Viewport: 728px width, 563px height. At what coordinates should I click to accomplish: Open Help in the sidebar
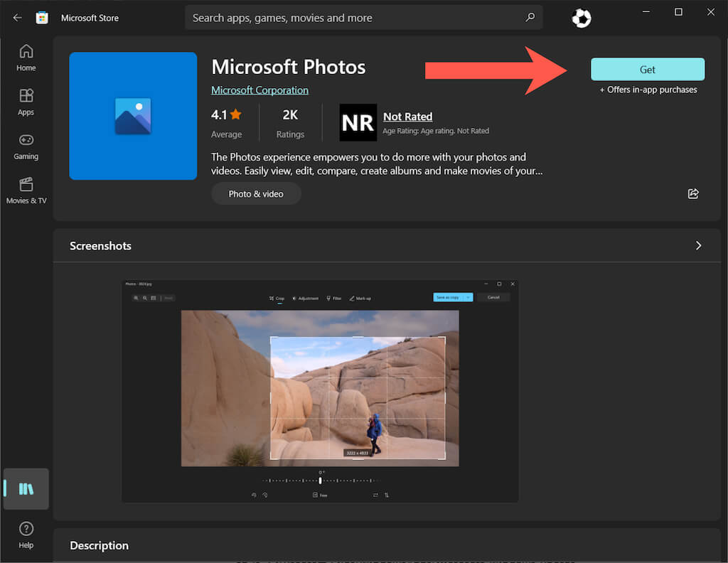click(x=26, y=535)
